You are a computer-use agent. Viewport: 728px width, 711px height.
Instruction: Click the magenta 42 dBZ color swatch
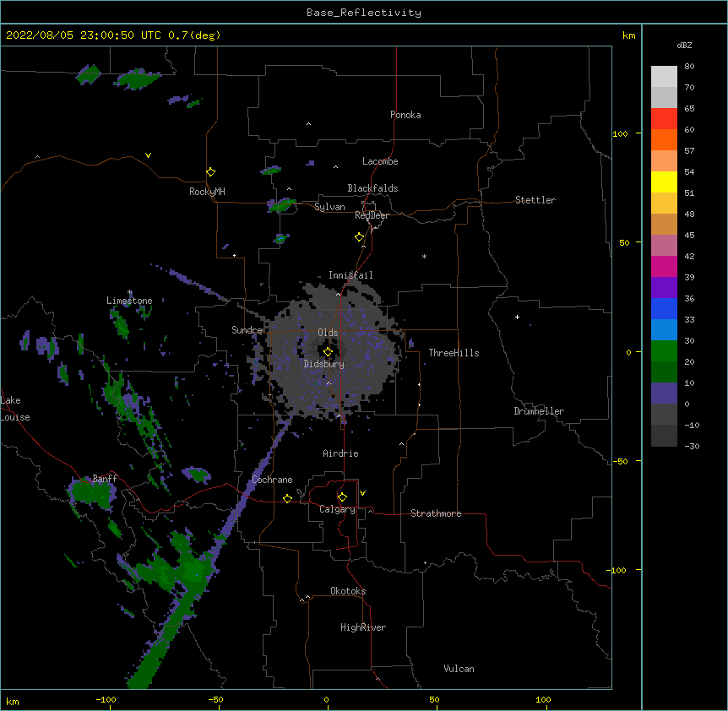tap(664, 266)
